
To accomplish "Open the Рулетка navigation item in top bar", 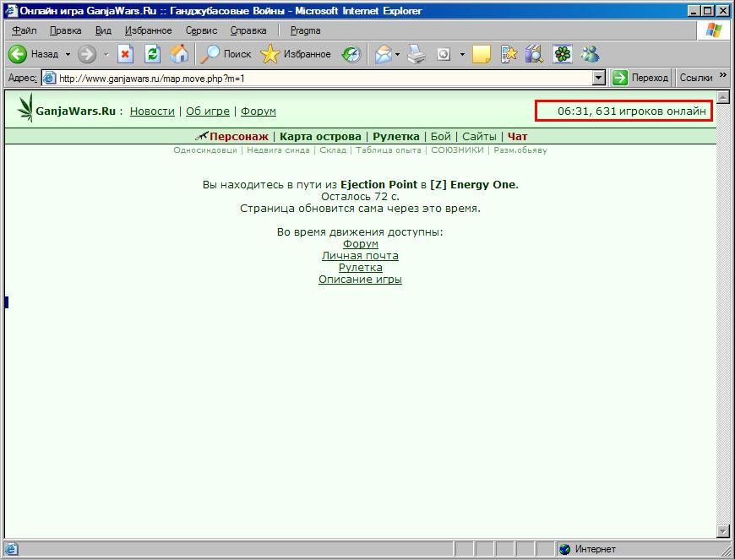I will [396, 136].
